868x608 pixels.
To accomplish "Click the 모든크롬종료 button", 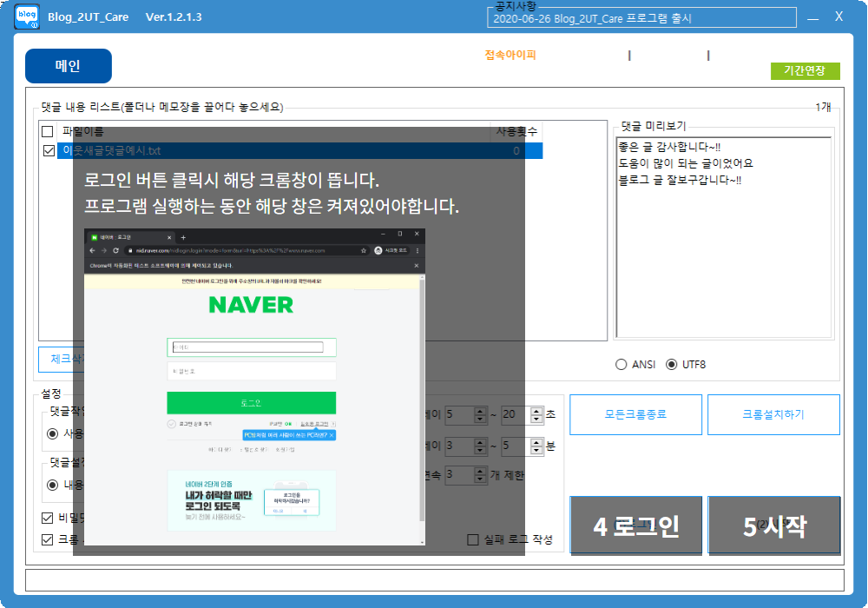I will (x=635, y=414).
